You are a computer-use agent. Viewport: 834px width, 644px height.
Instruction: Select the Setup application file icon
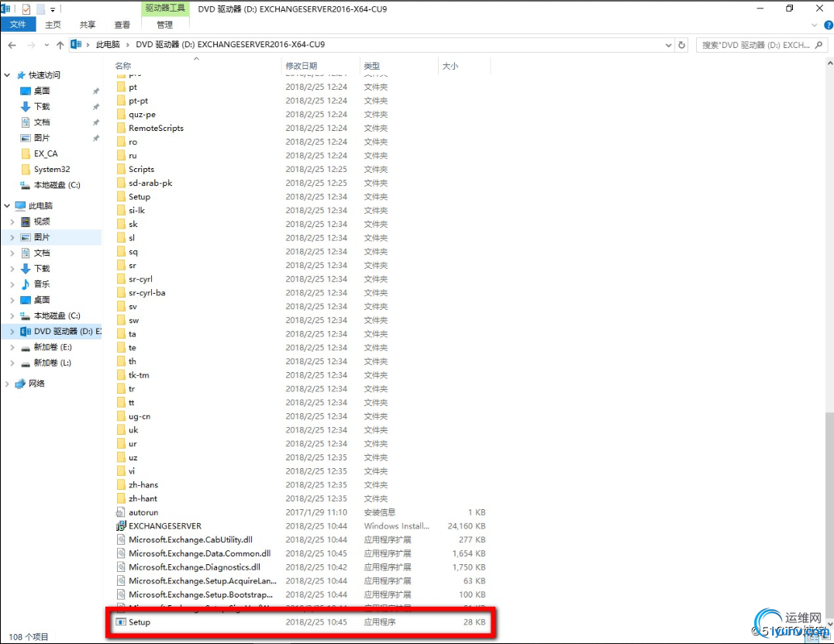tap(121, 622)
